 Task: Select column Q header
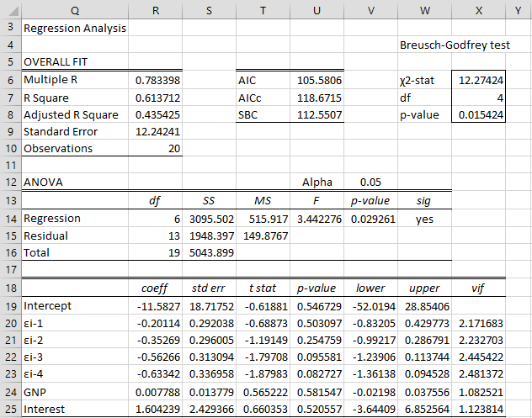coord(75,10)
